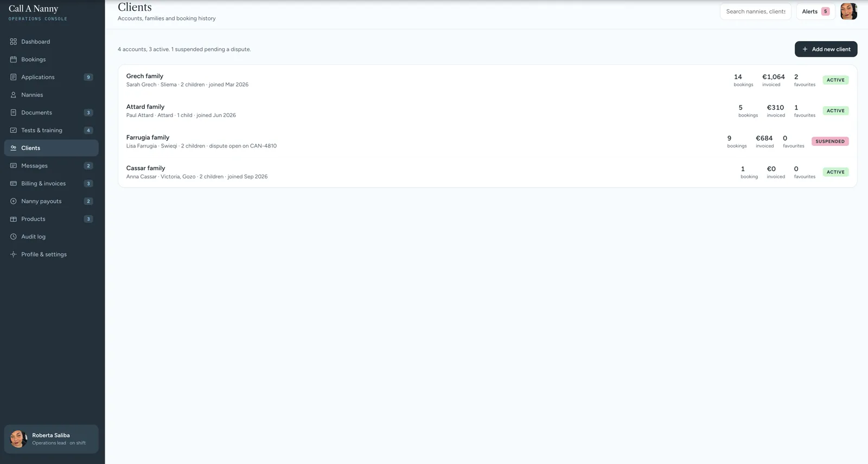This screenshot has width=868, height=464.
Task: Click the ACTIVE badge on Cassar family
Action: [x=835, y=172]
